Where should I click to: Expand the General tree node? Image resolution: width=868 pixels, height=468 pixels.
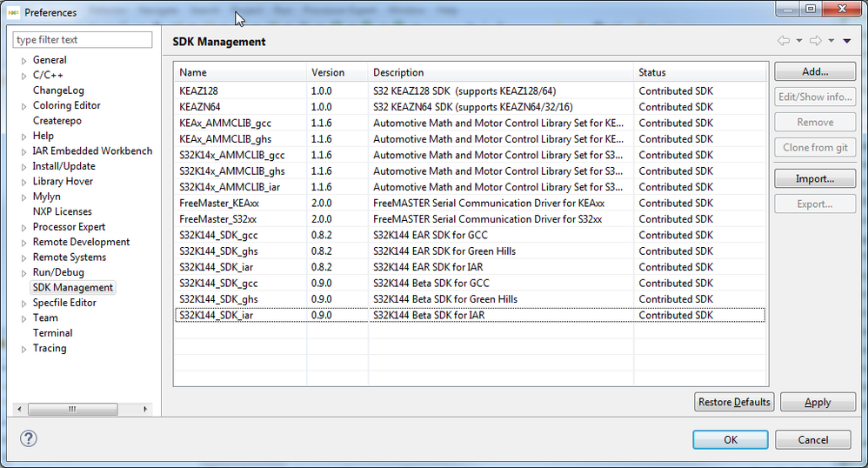point(23,60)
